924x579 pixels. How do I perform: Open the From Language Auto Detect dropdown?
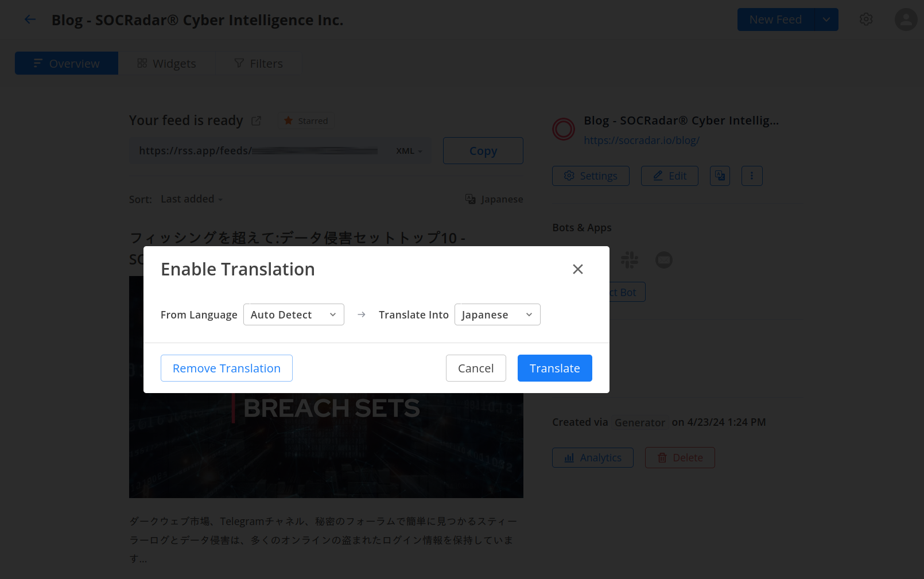[293, 314]
